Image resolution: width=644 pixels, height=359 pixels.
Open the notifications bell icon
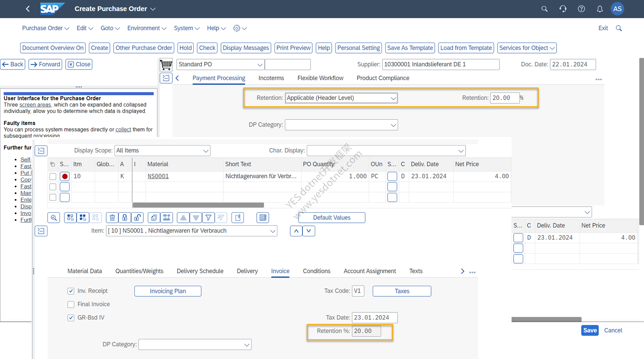[x=600, y=9]
